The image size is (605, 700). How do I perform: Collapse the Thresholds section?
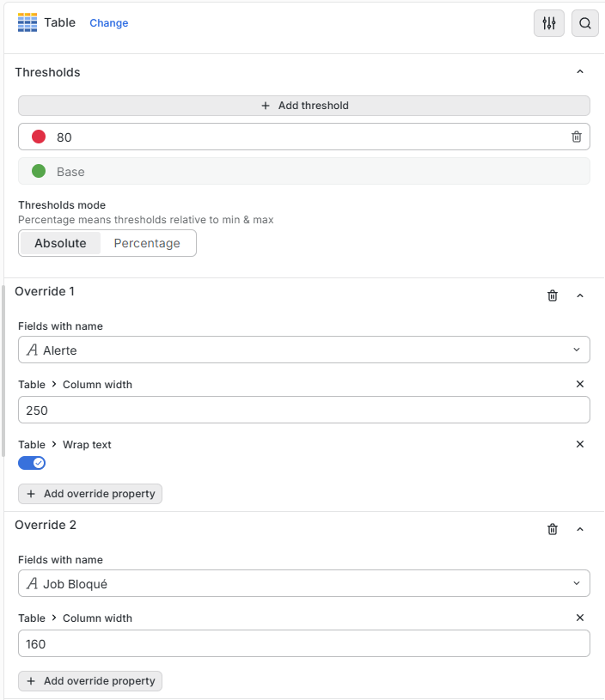[x=580, y=72]
